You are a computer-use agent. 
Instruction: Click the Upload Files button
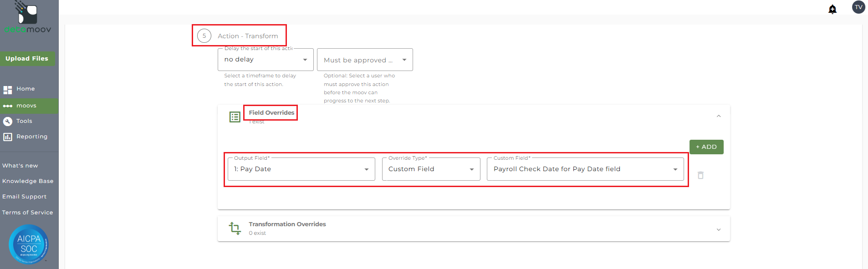(x=27, y=59)
